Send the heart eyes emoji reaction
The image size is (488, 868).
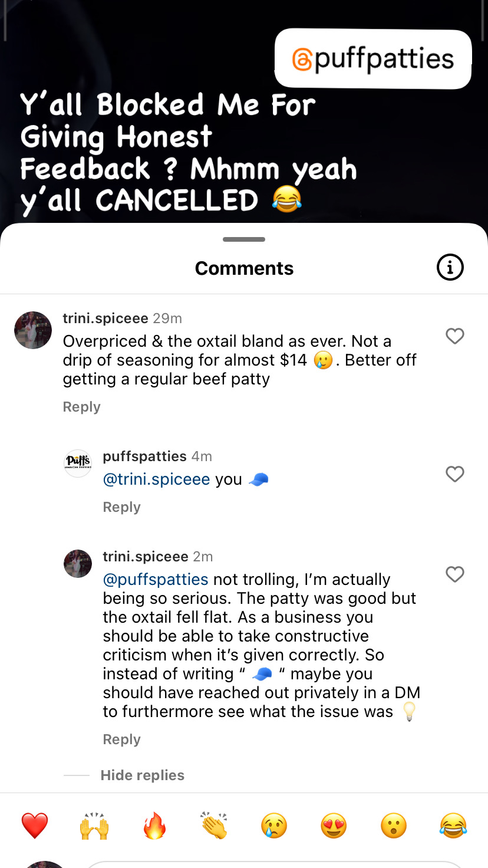pos(334,825)
